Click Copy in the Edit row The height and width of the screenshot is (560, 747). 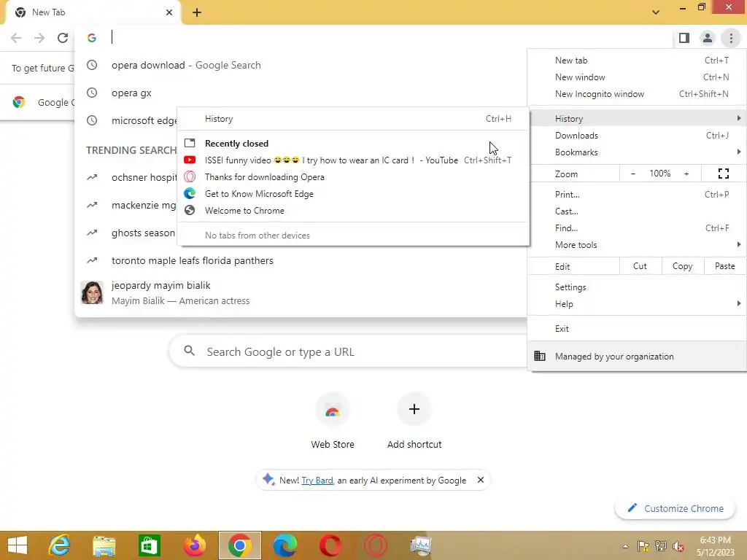click(682, 266)
